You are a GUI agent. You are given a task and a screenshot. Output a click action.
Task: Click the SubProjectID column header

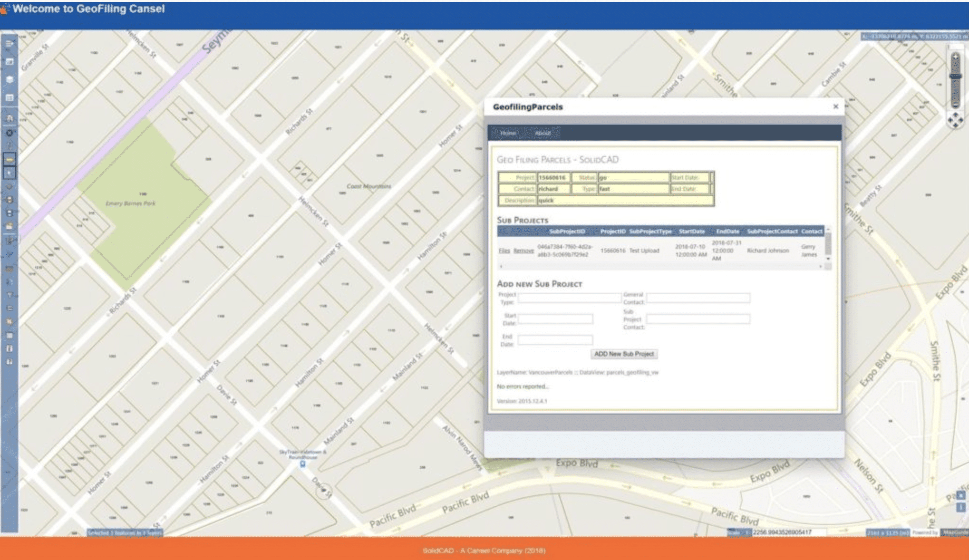tap(567, 232)
